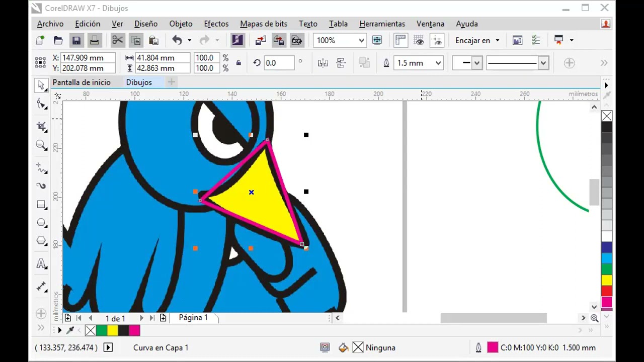Add a page after the last page
Viewport: 644px width, 362px height.
pyautogui.click(x=163, y=318)
